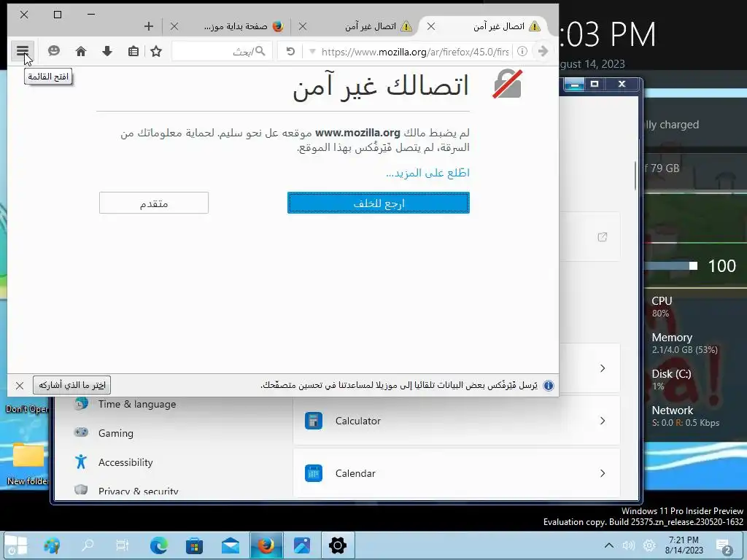Select the rightmost insecure connection tab
The image size is (747, 560).
pyautogui.click(x=491, y=27)
